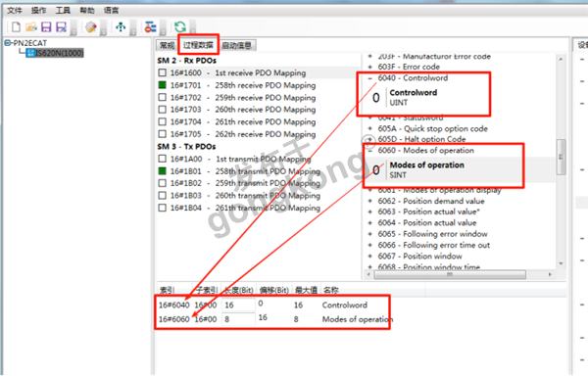Screen dimensions: 588x376
Task: Click the 最大值 column header
Action: coord(307,290)
